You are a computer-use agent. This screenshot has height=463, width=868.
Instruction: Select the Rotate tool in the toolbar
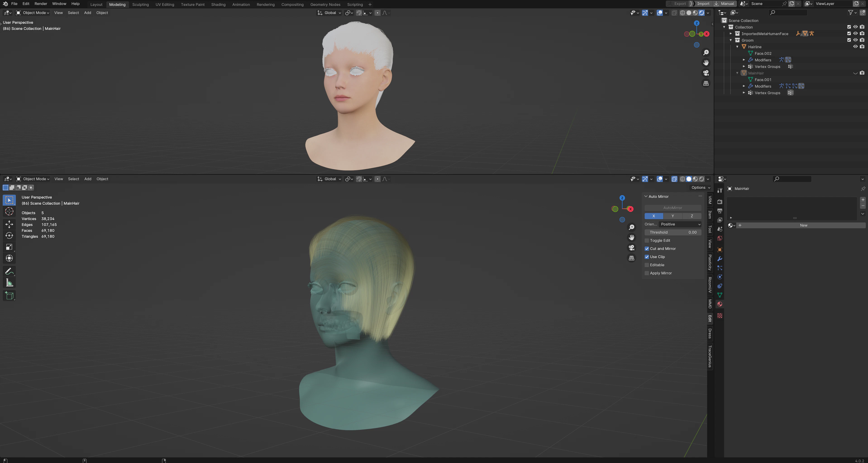pos(9,235)
